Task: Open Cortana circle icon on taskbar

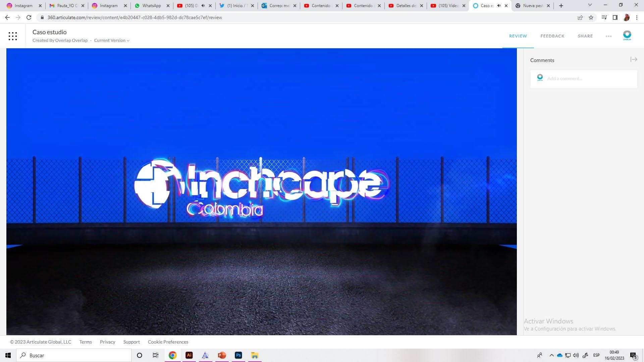Action: [x=140, y=355]
